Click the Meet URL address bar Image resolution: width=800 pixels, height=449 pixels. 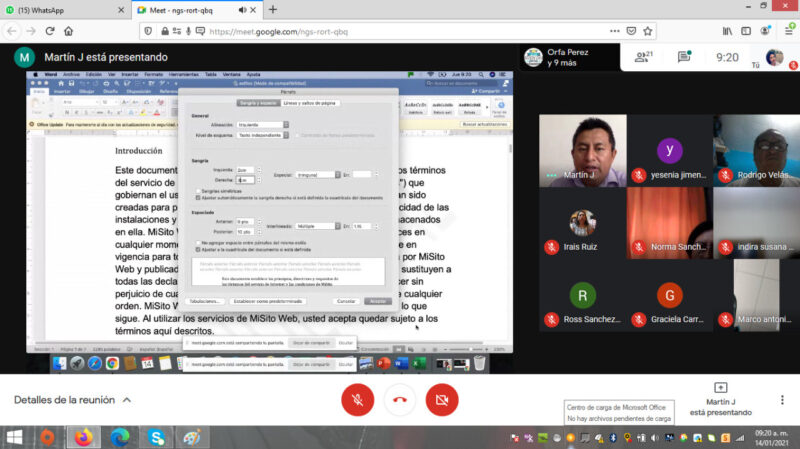[x=398, y=31]
